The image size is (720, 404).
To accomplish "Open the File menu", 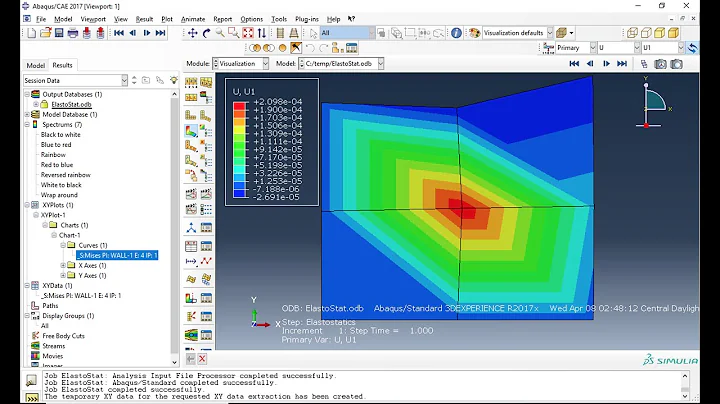I will pyautogui.click(x=41, y=19).
